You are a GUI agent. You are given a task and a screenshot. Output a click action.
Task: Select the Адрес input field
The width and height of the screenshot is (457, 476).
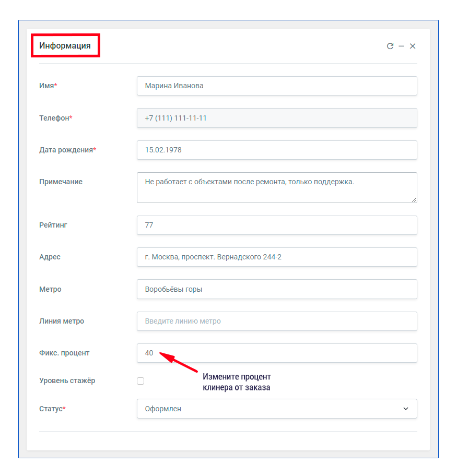click(277, 257)
